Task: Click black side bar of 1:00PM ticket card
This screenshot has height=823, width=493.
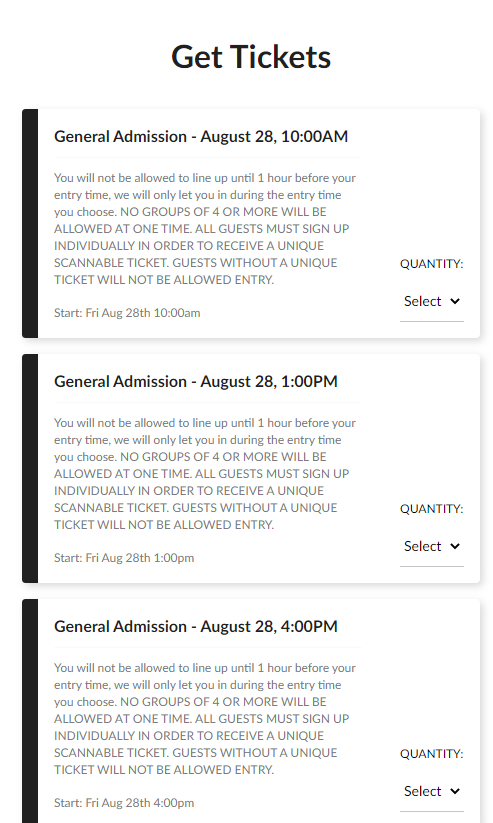Action: pyautogui.click(x=30, y=468)
